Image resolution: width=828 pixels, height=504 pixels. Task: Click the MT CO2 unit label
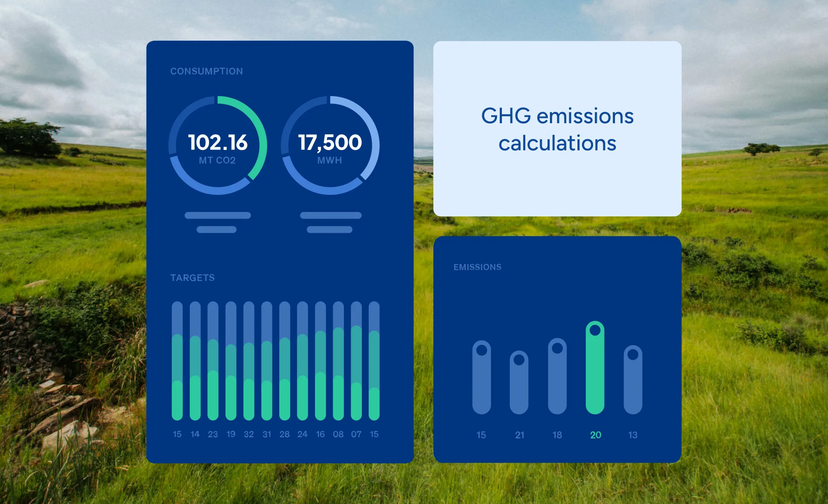pyautogui.click(x=217, y=161)
